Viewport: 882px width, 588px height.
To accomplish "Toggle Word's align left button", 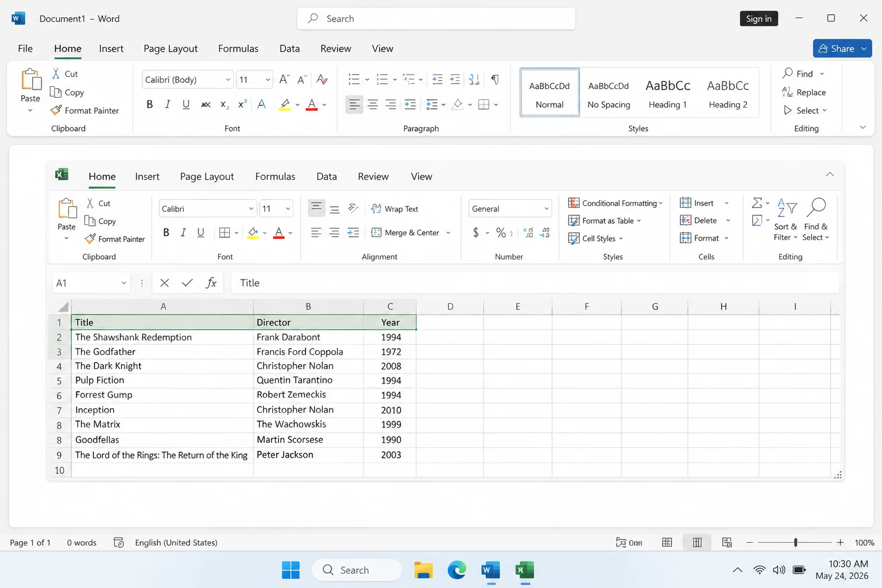I will [x=354, y=105].
